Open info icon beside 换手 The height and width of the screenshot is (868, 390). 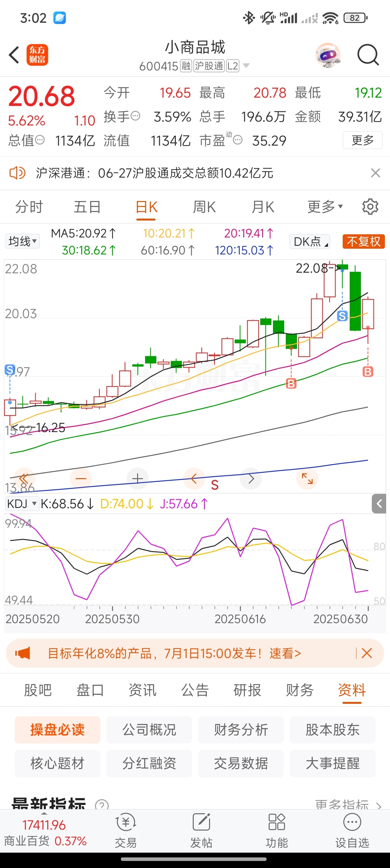point(135,116)
